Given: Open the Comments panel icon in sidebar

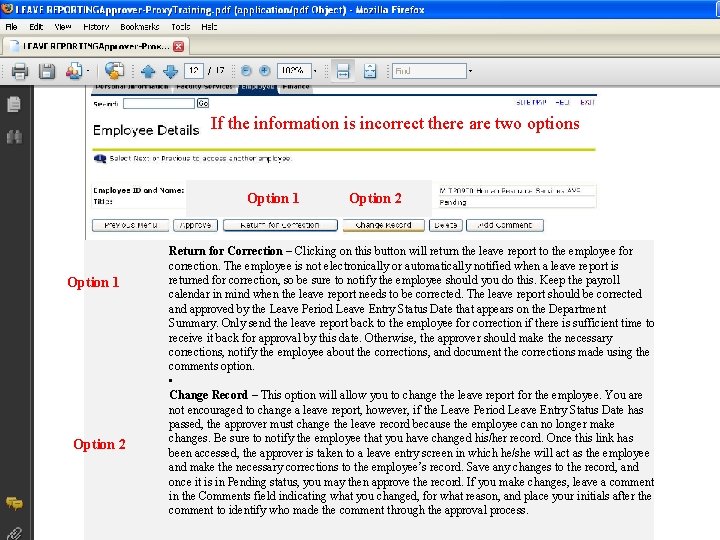Looking at the screenshot, I should 14,503.
